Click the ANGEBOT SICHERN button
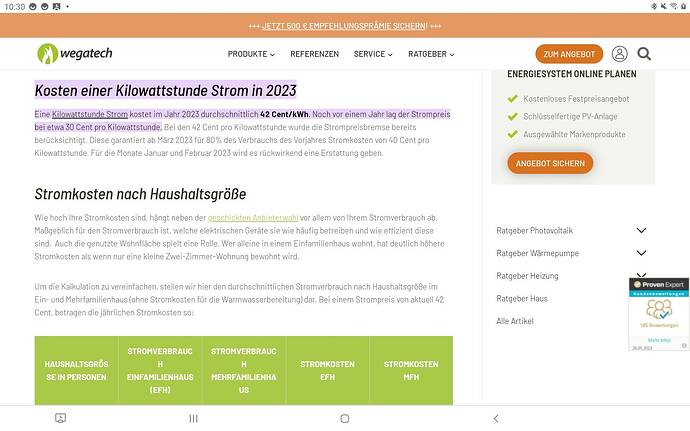This screenshot has width=690, height=431. (x=550, y=163)
